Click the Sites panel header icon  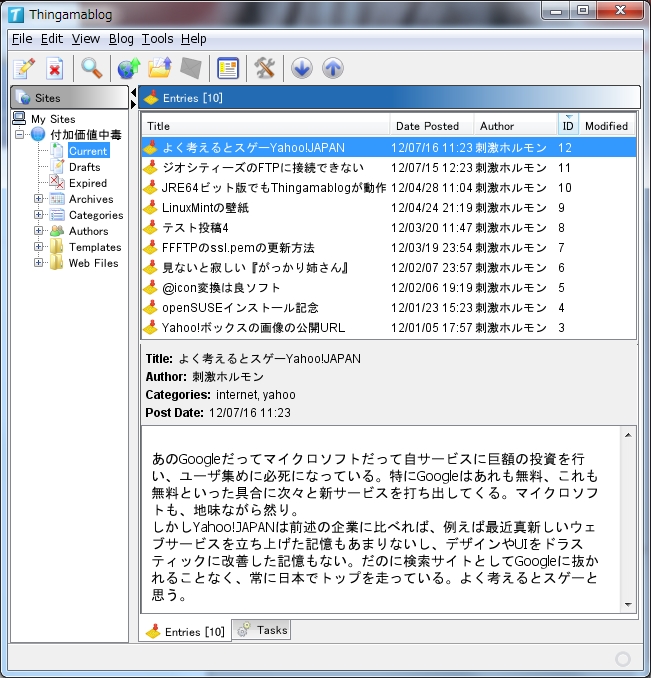23,98
